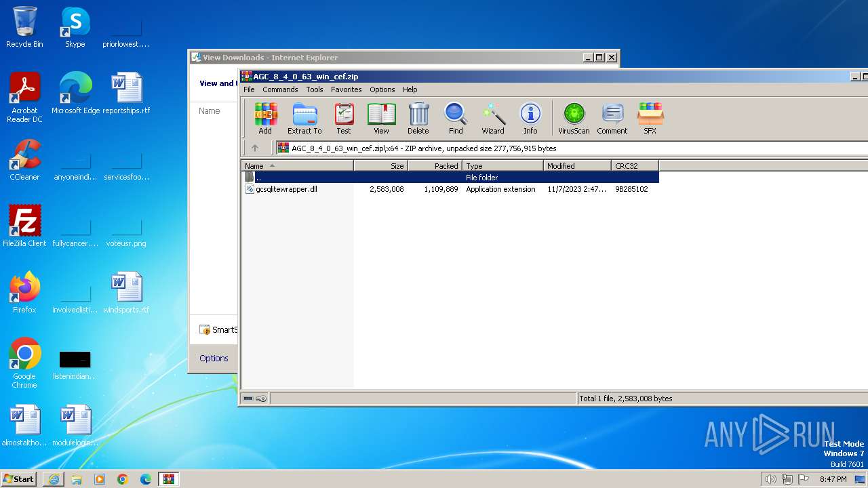Click the Add toolbar icon in WinRAR
This screenshot has height=488, width=868.
[x=265, y=119]
